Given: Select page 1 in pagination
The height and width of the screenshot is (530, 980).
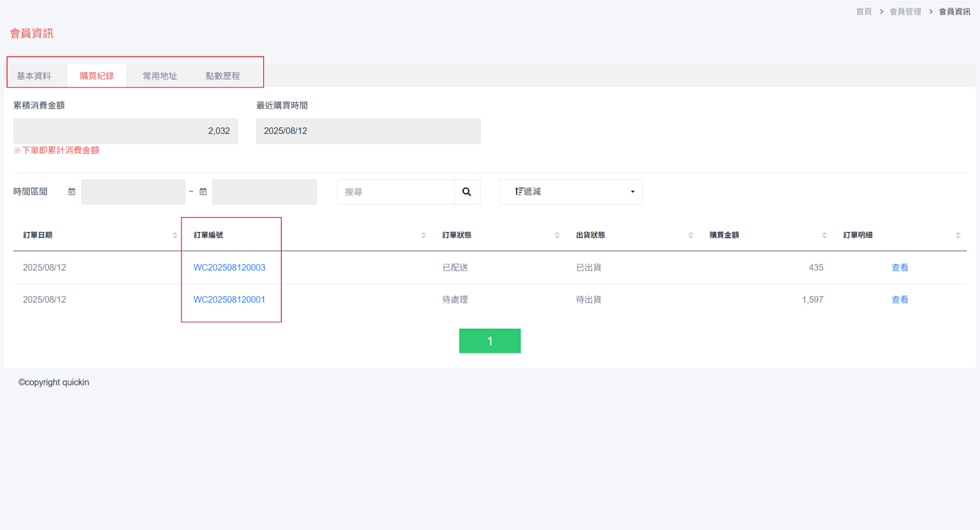Looking at the screenshot, I should point(490,341).
